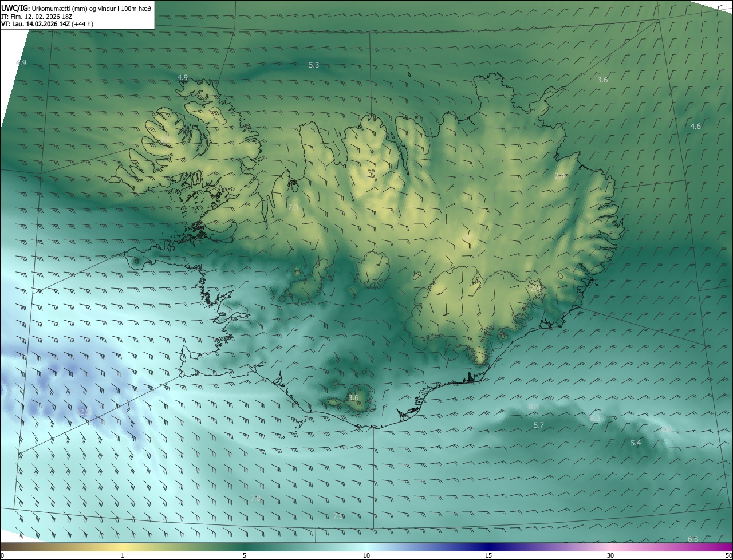The width and height of the screenshot is (733, 560).
Task: Click the UWC/IG Úrkomumætti title line
Action: click(76, 7)
